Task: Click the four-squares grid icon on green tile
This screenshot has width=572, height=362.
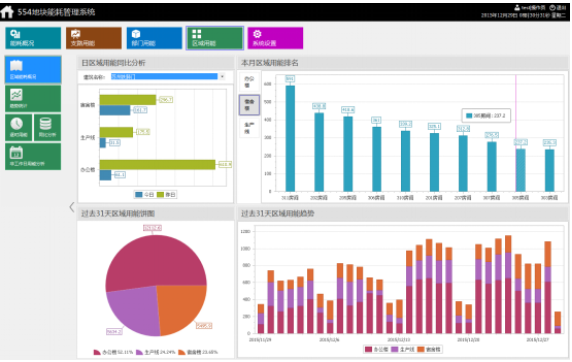Action: click(x=197, y=34)
